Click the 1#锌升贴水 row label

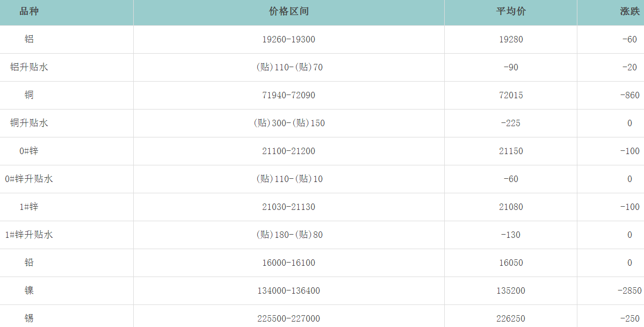click(x=29, y=235)
